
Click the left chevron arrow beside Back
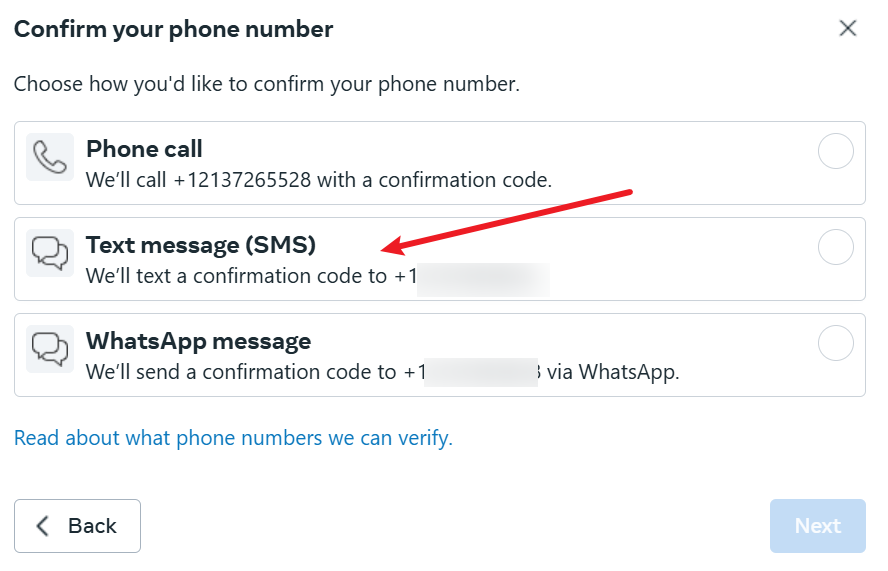[43, 526]
